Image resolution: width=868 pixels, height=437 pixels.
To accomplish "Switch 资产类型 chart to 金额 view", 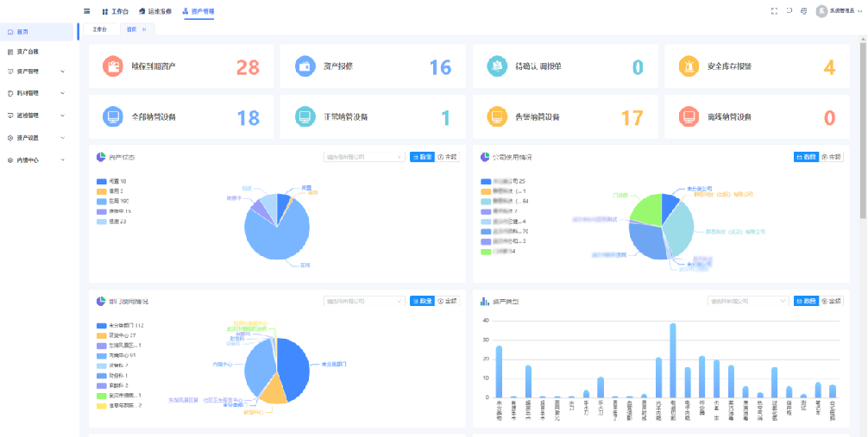I will pos(831,301).
